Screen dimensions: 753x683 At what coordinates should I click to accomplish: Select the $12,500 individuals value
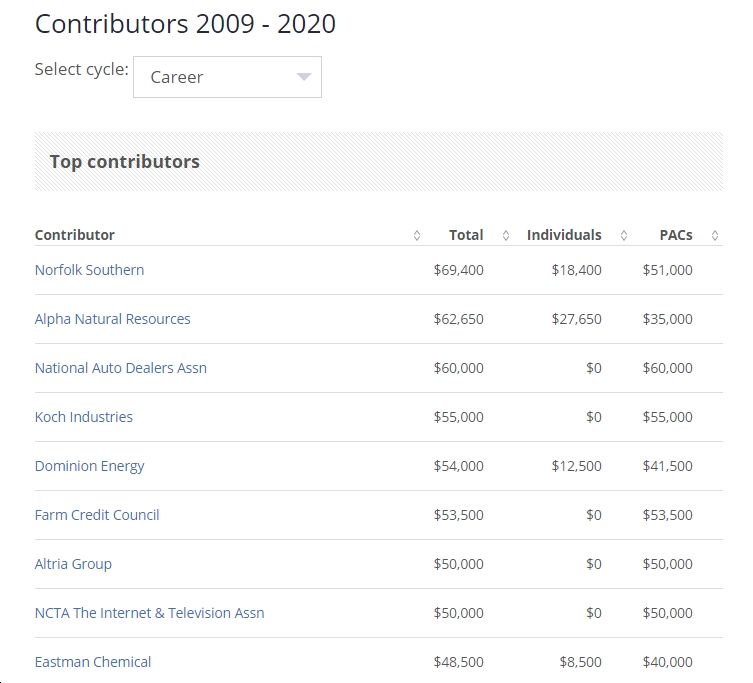pos(576,466)
